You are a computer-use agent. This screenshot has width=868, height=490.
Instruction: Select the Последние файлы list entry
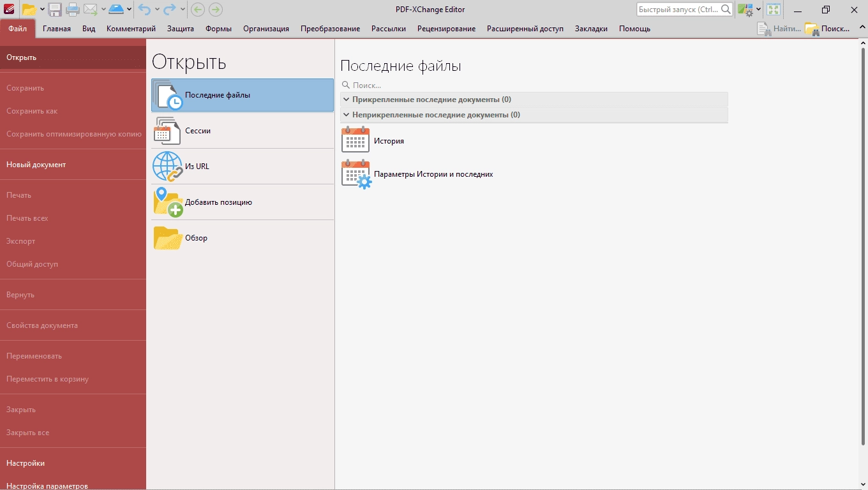tap(243, 95)
